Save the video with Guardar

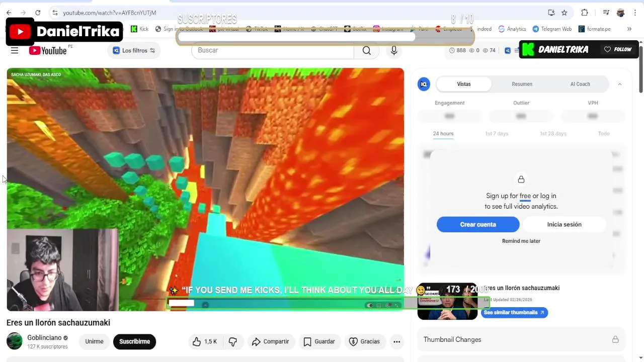click(319, 341)
